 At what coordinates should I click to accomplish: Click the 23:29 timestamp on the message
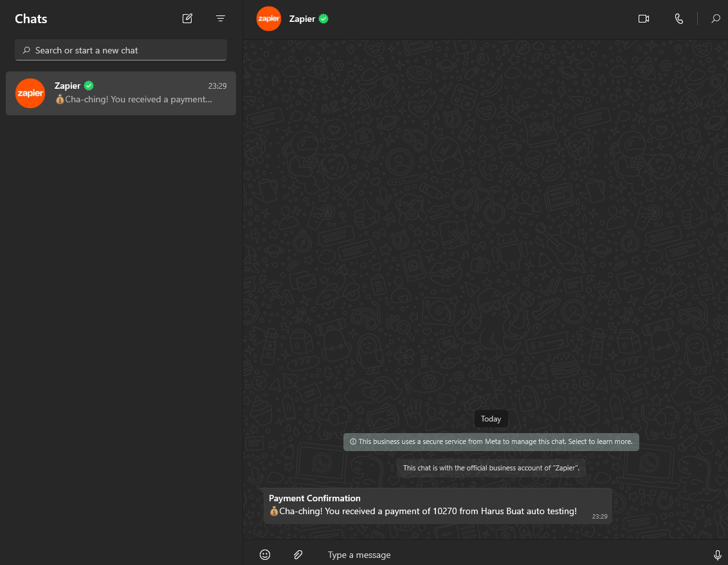pyautogui.click(x=600, y=516)
